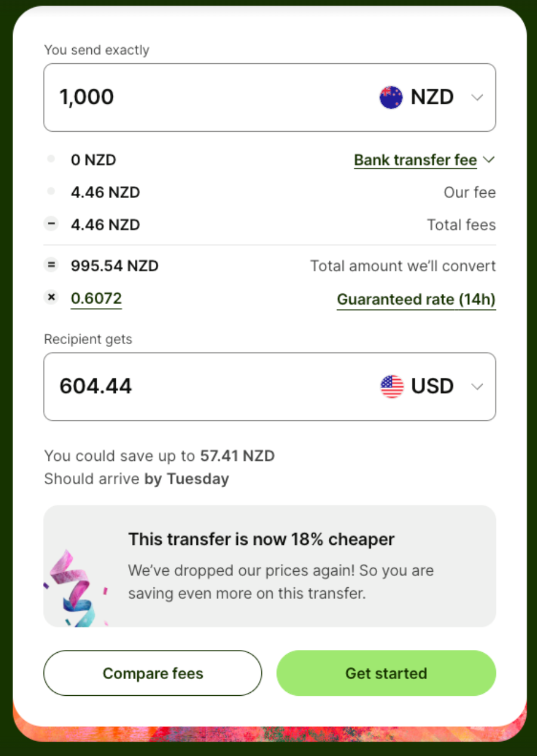Click the Get started button
Image resolution: width=537 pixels, height=756 pixels.
click(386, 673)
